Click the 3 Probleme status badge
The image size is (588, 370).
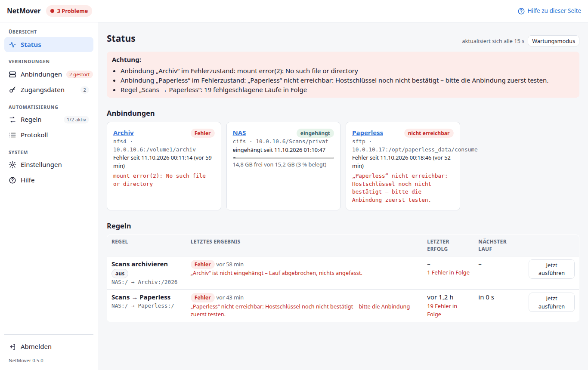coord(69,11)
